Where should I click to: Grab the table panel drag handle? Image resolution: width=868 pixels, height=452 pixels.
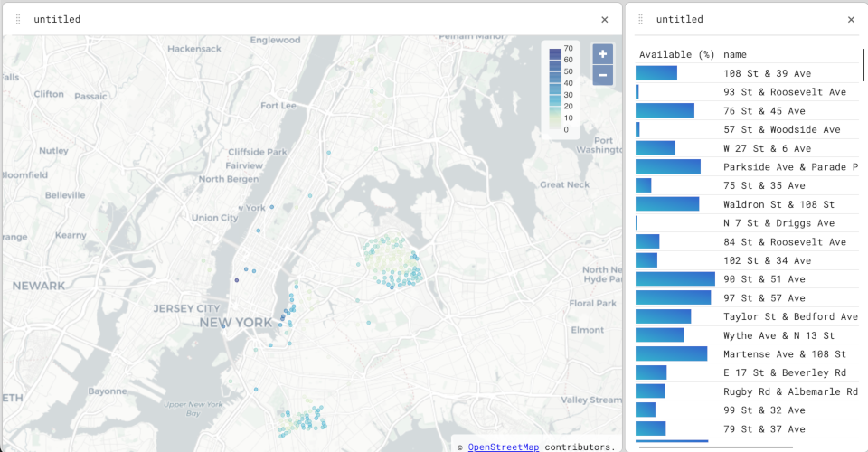641,19
